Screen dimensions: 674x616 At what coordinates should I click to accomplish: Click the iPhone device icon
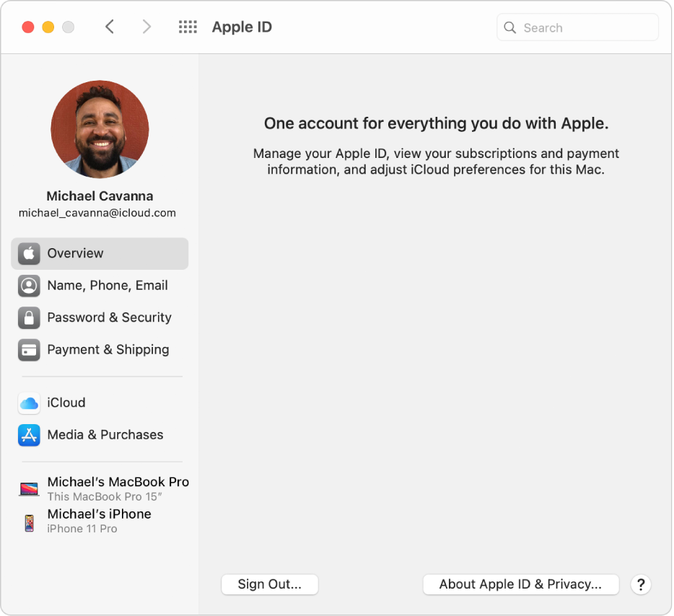29,521
